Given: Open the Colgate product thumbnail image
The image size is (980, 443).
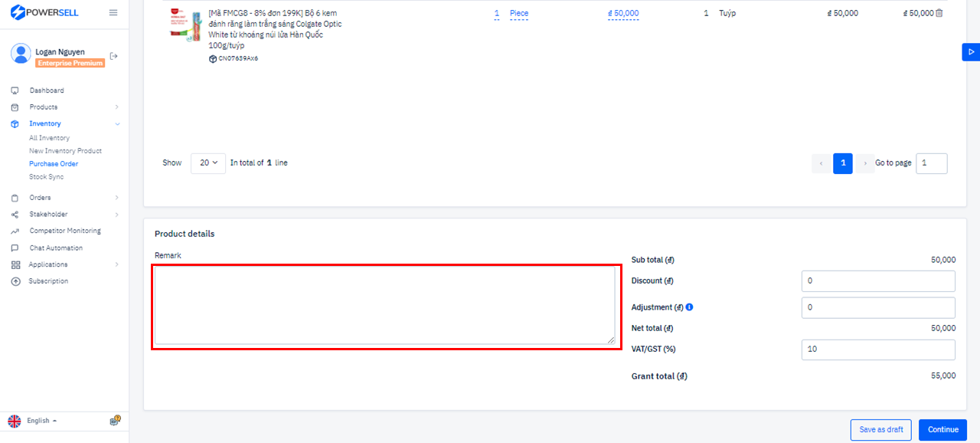Looking at the screenshot, I should tap(185, 27).
